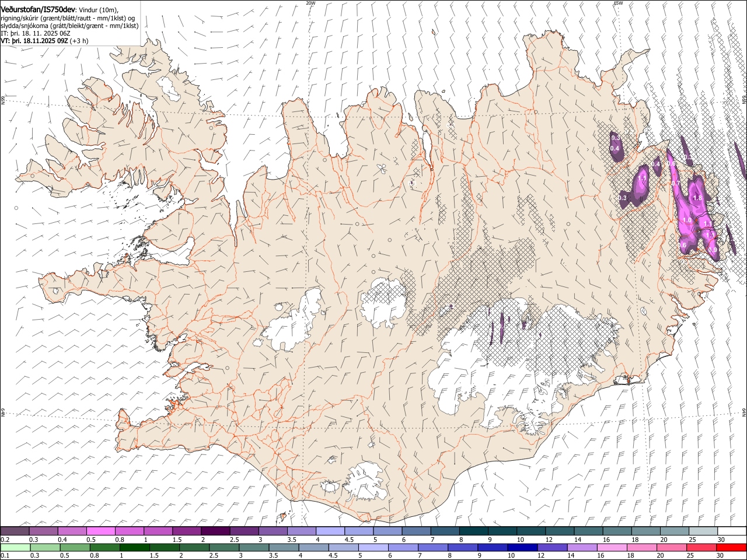Image resolution: width=747 pixels, height=560 pixels.
Task: Click the slate blue 6 swatch, upper legend row
Action: (416, 531)
